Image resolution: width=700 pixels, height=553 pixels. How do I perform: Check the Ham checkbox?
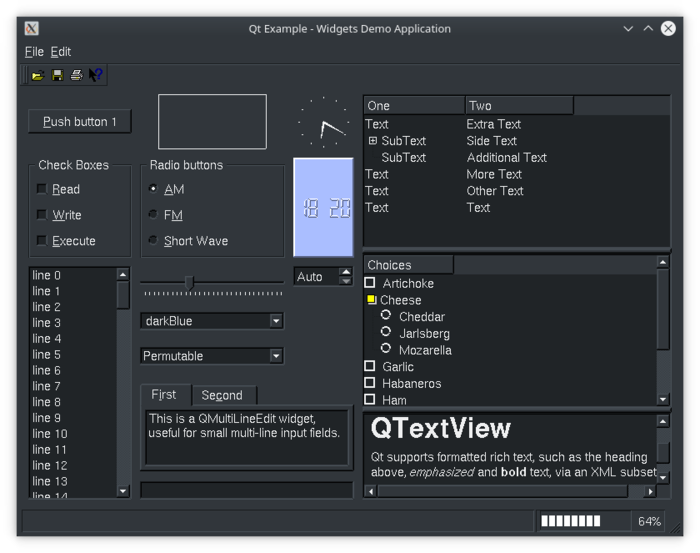point(370,399)
